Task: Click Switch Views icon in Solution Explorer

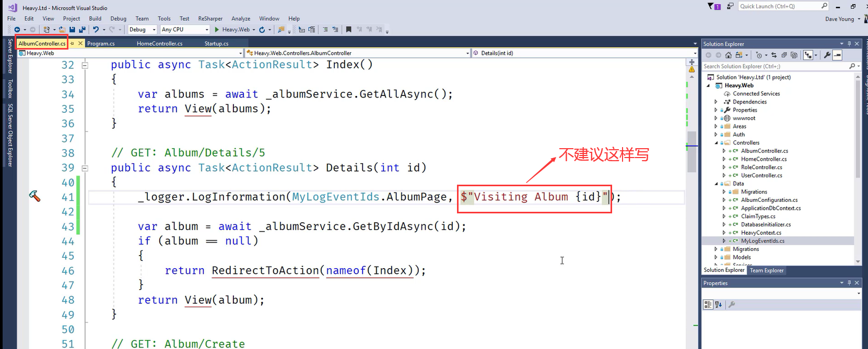Action: [738, 55]
